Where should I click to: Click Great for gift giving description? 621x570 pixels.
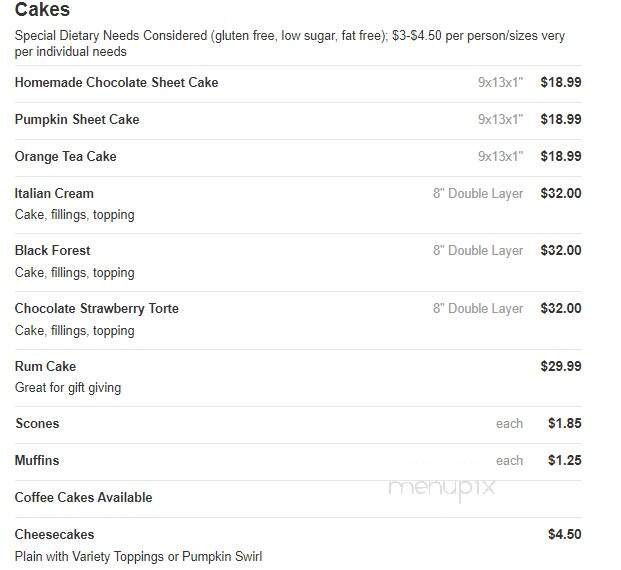(x=68, y=388)
